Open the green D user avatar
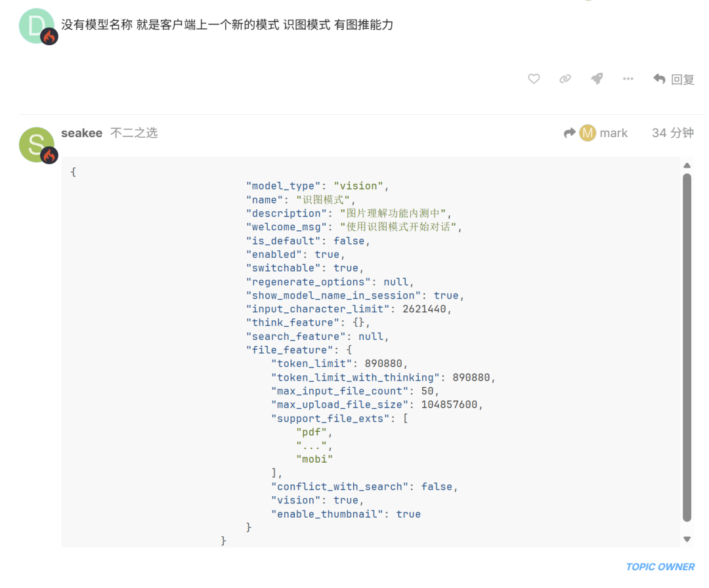 coord(36,26)
